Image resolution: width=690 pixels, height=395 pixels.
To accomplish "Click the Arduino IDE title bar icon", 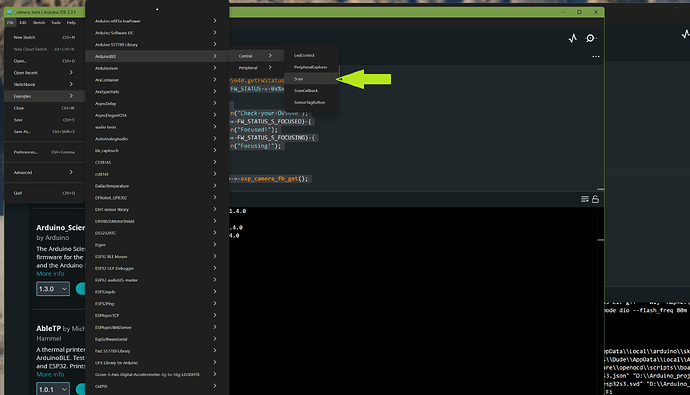I will tap(10, 12).
